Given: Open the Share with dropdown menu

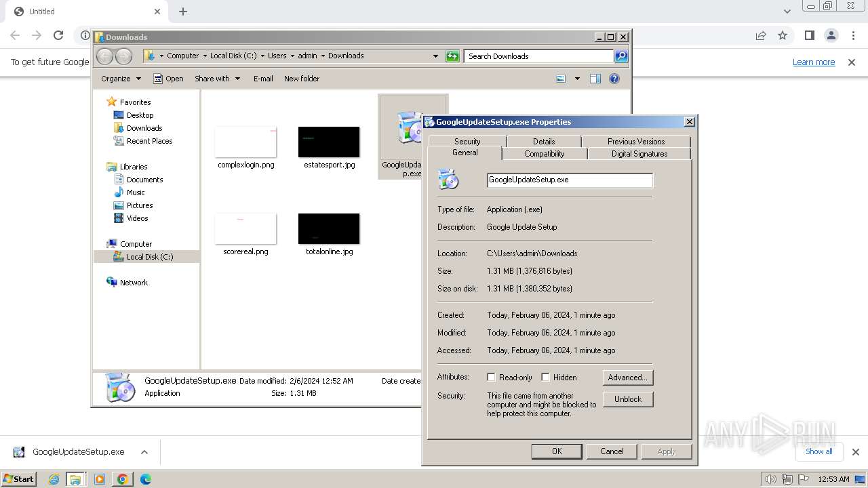Looking at the screenshot, I should pyautogui.click(x=217, y=79).
